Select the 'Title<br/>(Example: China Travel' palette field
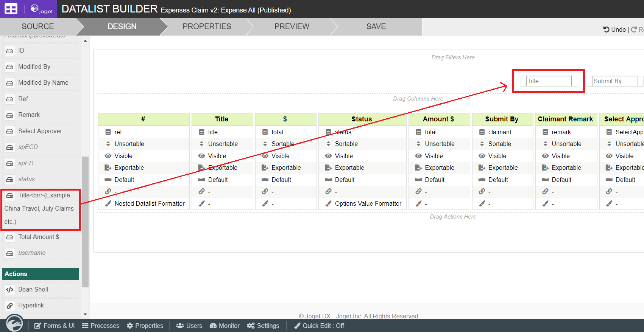The image size is (644, 332). (x=41, y=209)
